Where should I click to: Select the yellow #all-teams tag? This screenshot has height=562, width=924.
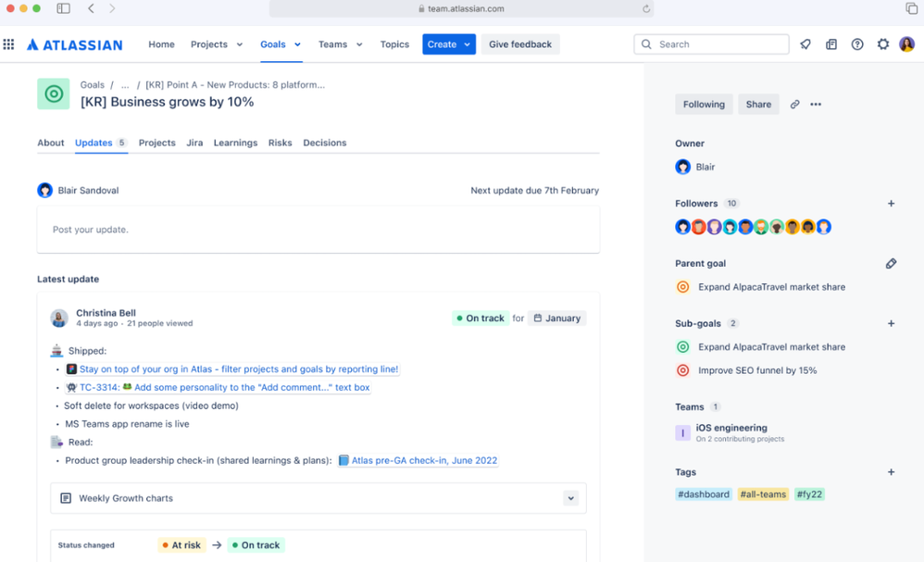[x=763, y=494]
